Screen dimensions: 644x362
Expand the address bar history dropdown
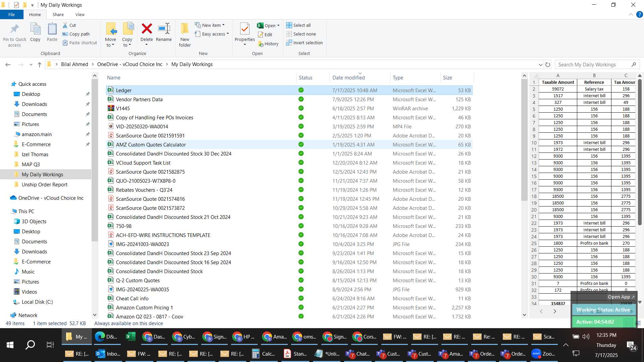(x=540, y=65)
